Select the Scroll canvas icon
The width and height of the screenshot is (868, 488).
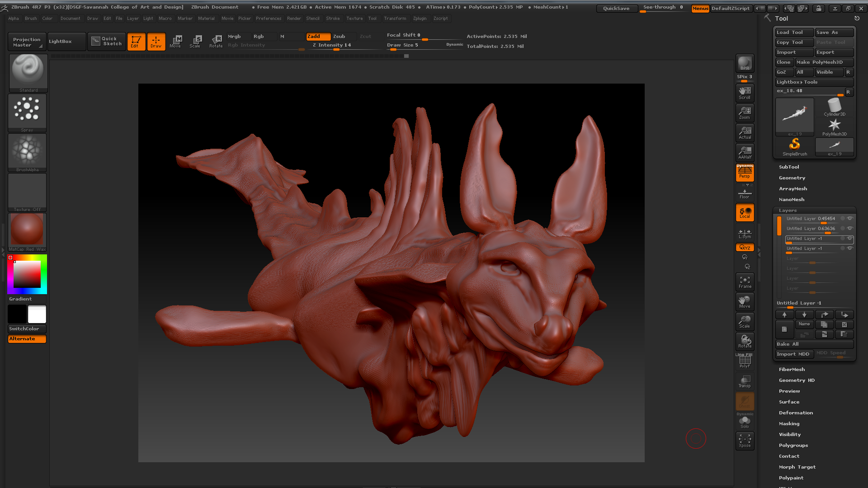(745, 93)
